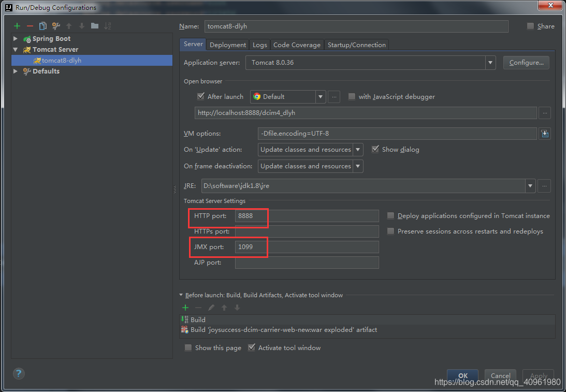566x392 pixels.
Task: Expand Spring Boot tree node
Action: point(15,39)
